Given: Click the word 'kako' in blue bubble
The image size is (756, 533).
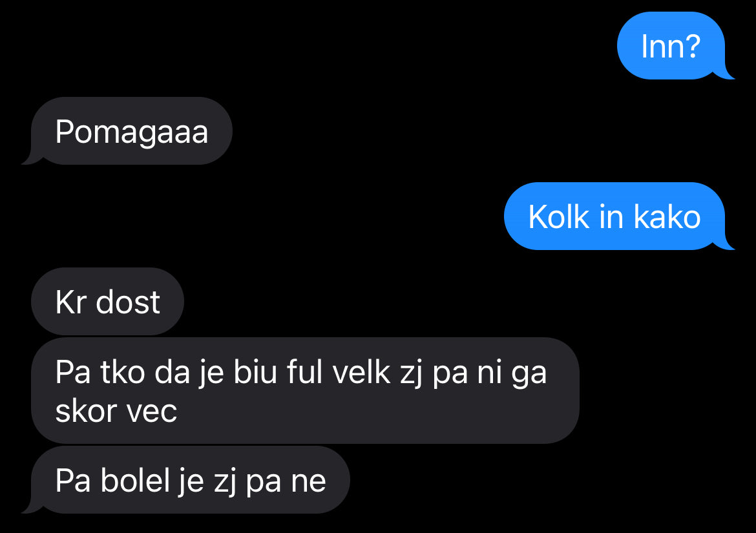Looking at the screenshot, I should point(667,216).
